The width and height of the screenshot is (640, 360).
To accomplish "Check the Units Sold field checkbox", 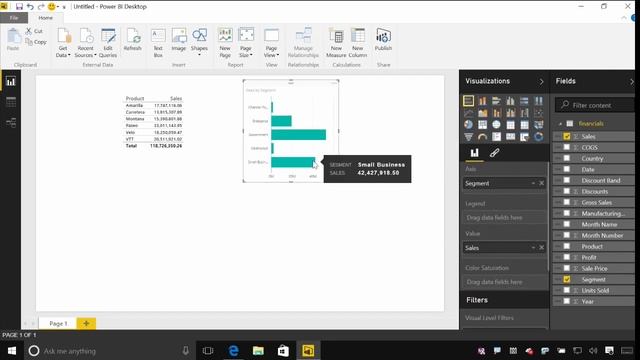I will (x=567, y=290).
